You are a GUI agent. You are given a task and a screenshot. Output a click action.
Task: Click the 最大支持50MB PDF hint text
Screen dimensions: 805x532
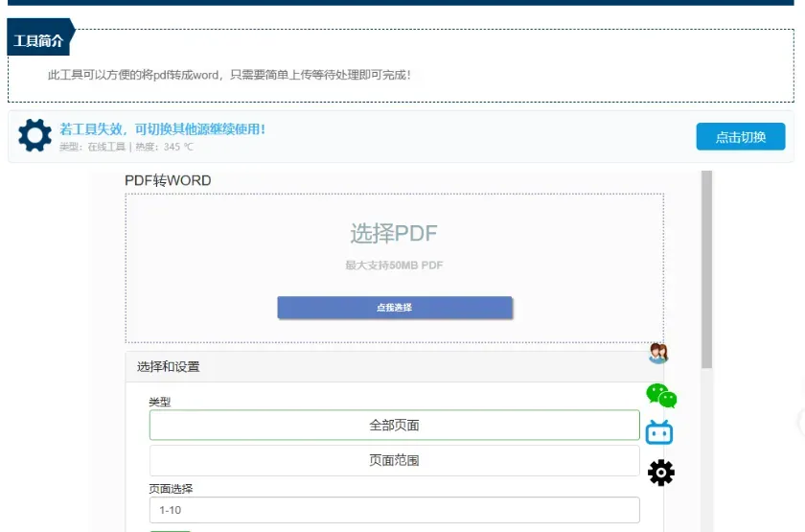coord(394,266)
